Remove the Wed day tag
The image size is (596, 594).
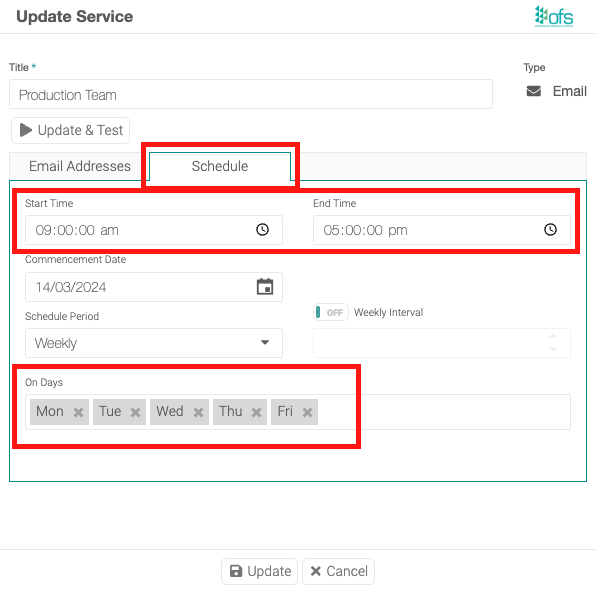tap(198, 412)
